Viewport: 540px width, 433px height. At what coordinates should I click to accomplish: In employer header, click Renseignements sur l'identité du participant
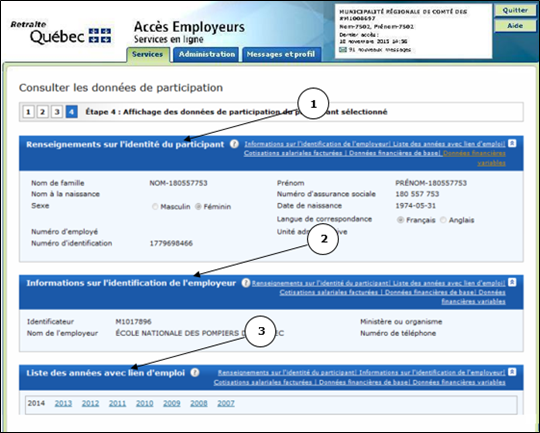click(x=320, y=283)
